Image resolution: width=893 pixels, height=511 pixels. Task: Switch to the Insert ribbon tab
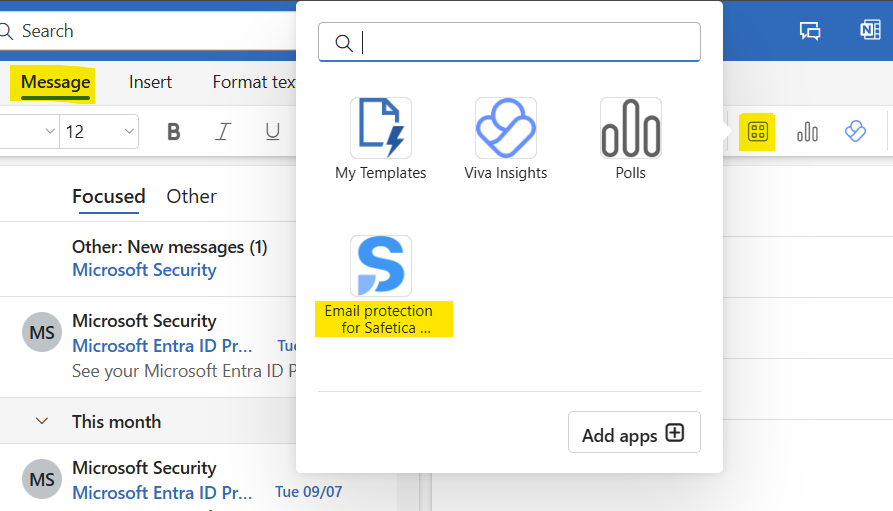pyautogui.click(x=150, y=82)
